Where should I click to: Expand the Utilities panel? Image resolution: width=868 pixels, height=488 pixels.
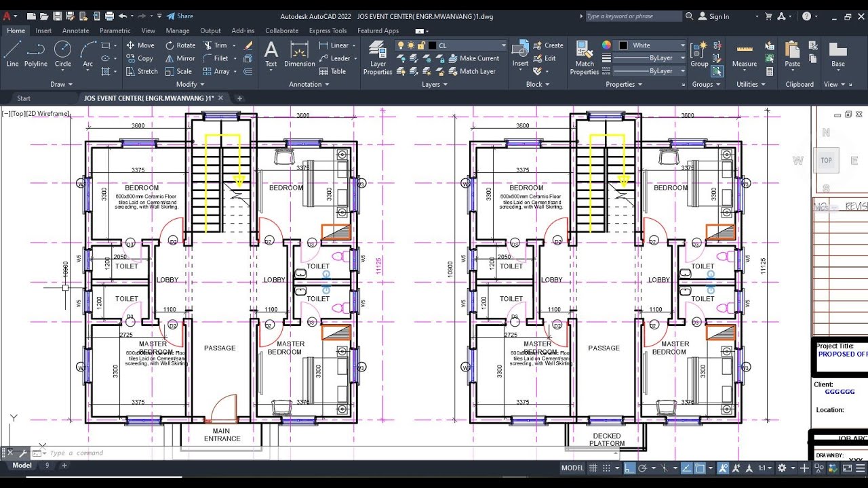pos(751,85)
